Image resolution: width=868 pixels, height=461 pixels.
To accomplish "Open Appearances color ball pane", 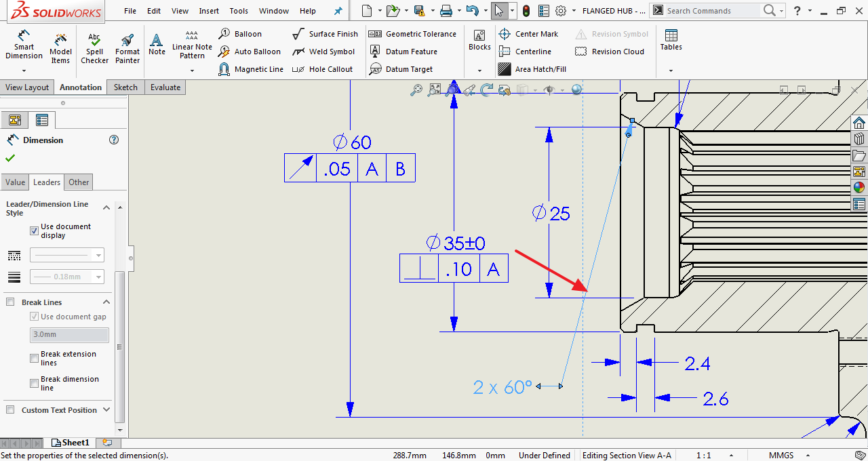I will click(x=859, y=188).
